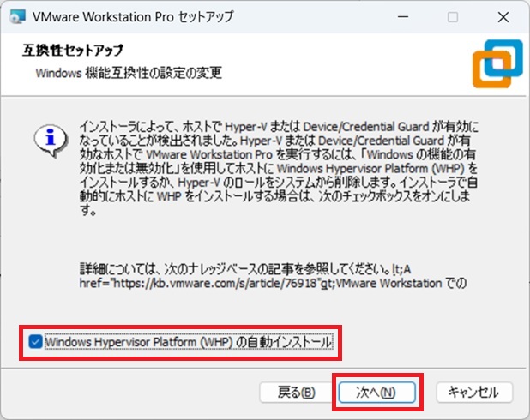Click the kb.vmware.com article 76918 URL text

(x=216, y=283)
